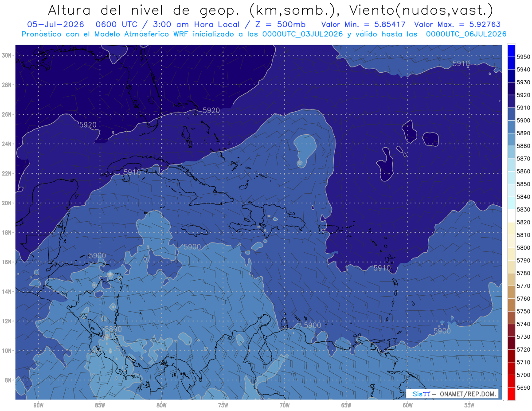Screen dimensions: 532x411
Task: Click the '5710' value in the color legend
Action: point(524,362)
